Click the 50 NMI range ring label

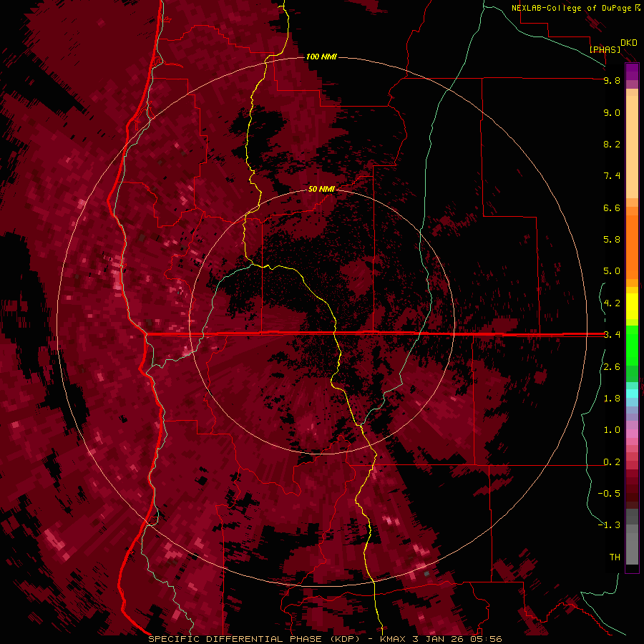pos(321,189)
